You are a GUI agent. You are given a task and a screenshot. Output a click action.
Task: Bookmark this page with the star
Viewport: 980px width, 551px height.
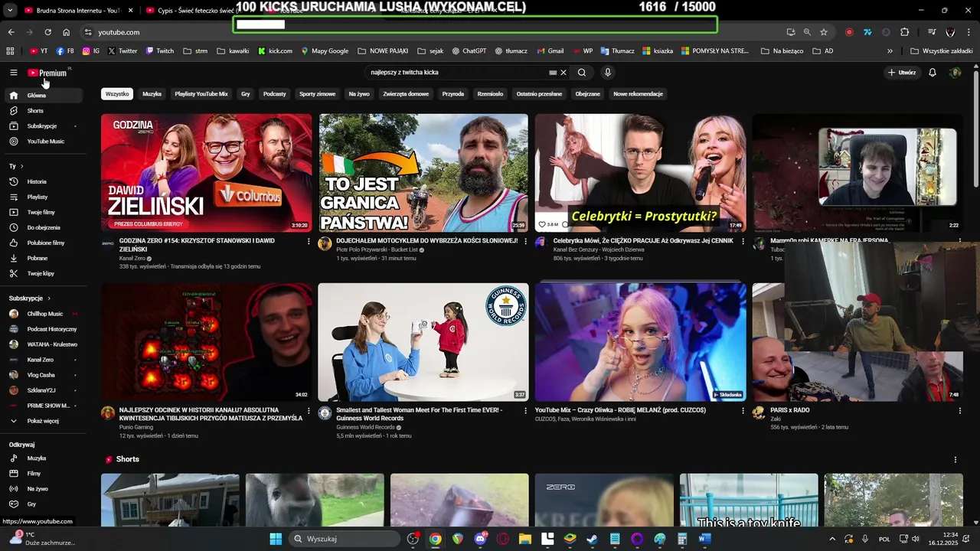(824, 32)
